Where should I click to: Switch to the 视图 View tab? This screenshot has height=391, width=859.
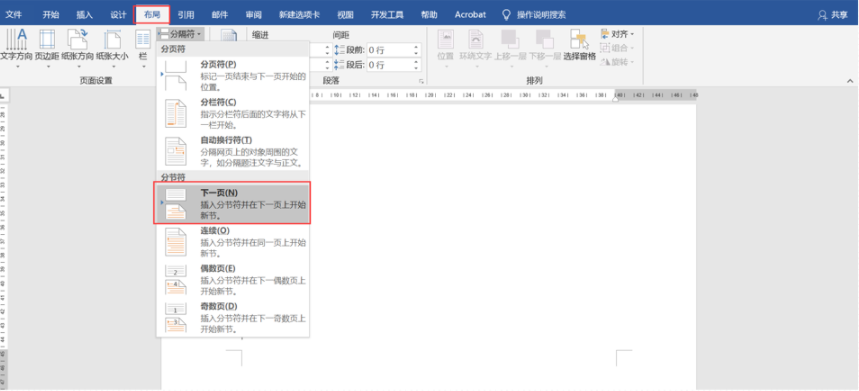(x=345, y=15)
